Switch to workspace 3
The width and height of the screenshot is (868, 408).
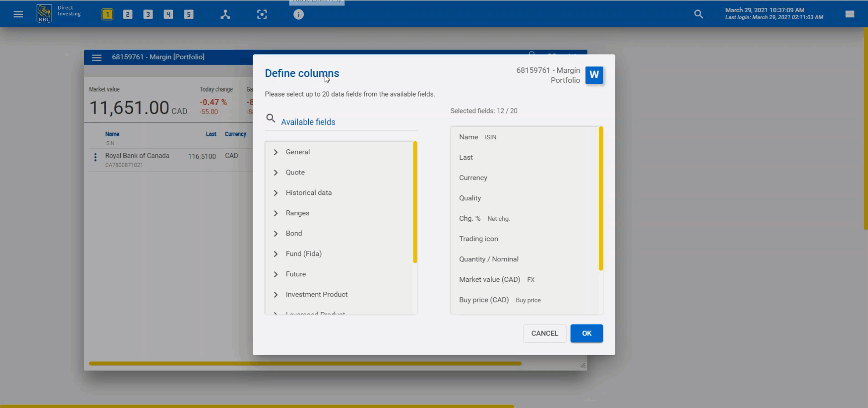coord(148,15)
